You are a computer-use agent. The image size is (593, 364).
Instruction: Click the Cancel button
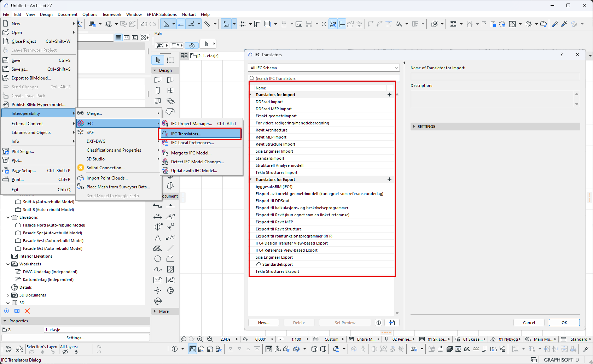(529, 323)
